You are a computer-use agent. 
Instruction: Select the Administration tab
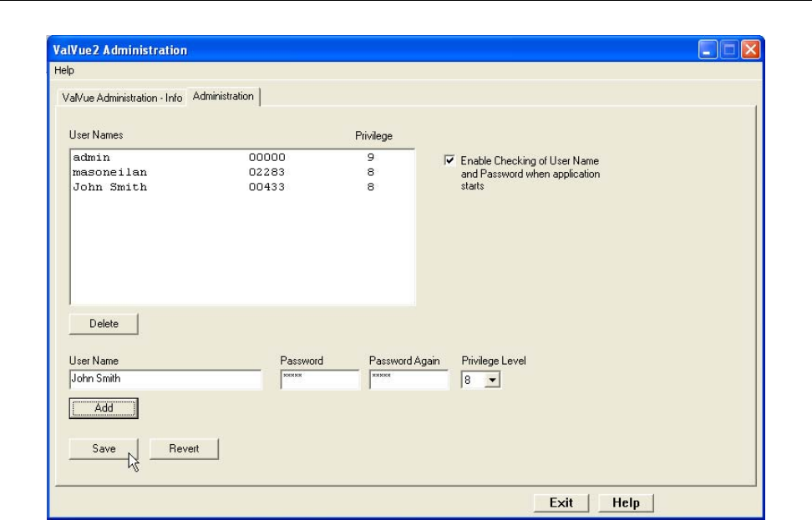(x=223, y=96)
